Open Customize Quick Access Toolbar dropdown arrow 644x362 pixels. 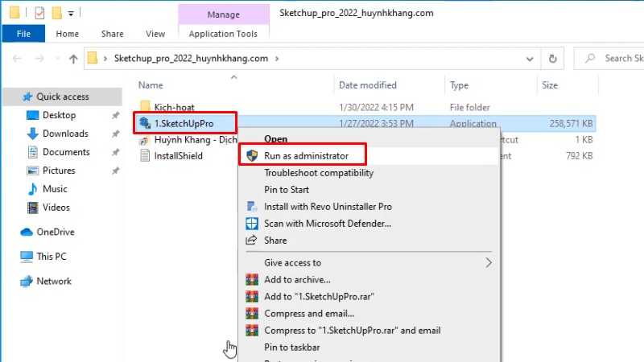(x=72, y=14)
